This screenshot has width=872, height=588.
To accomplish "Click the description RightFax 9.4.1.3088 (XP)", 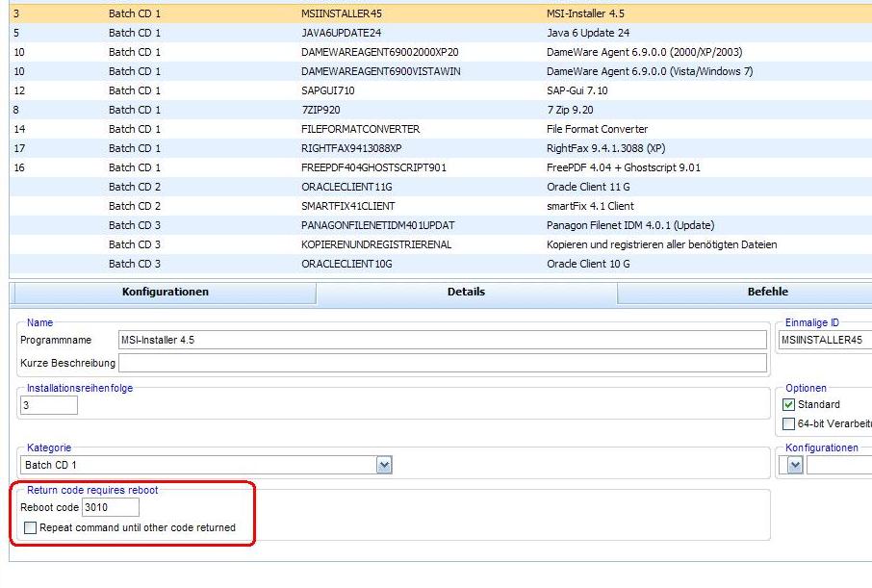I will tap(605, 148).
